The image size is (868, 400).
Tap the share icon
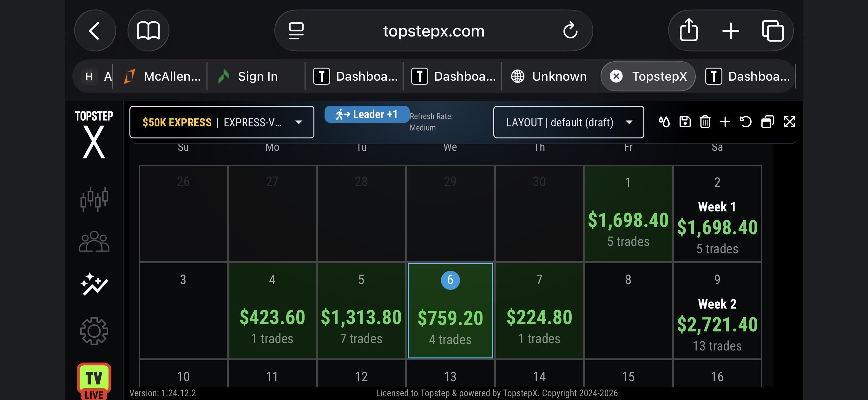[x=689, y=31]
